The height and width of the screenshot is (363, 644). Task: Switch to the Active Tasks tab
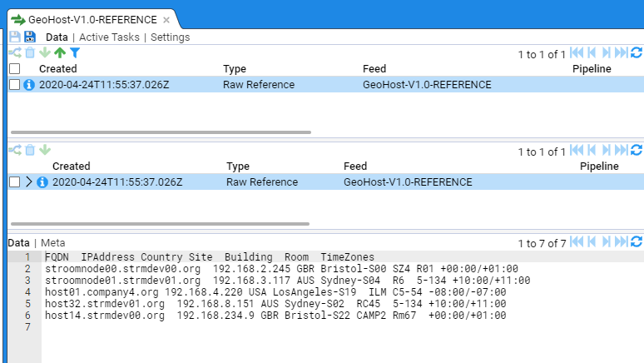(109, 37)
